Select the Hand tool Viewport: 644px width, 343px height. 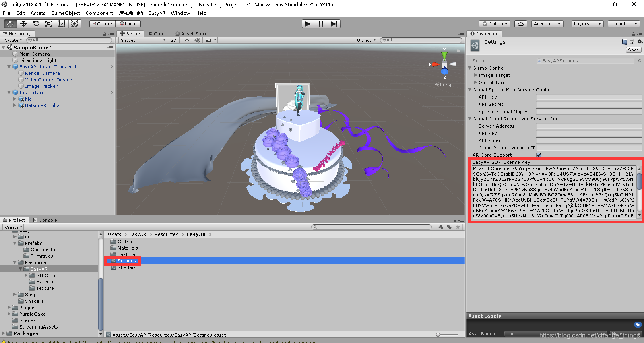click(10, 24)
